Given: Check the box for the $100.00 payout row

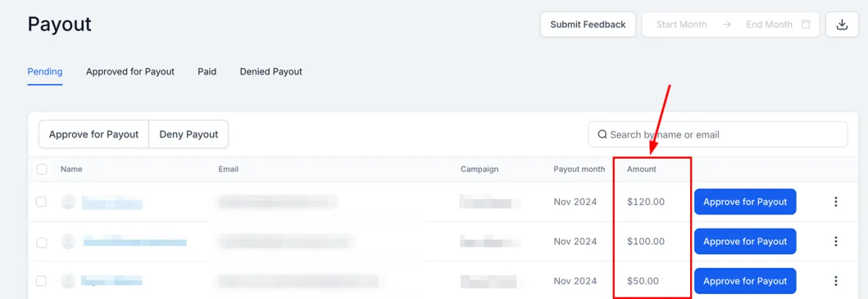Looking at the screenshot, I should 42,241.
